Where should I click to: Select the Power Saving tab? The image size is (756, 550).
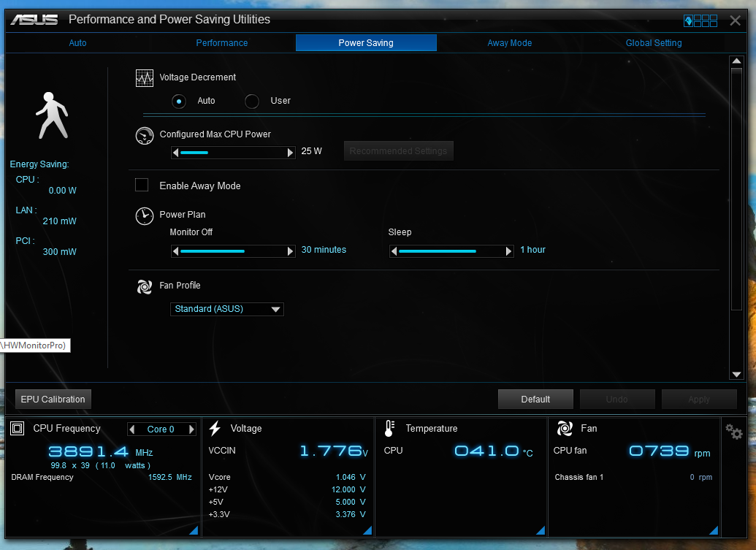pyautogui.click(x=366, y=43)
